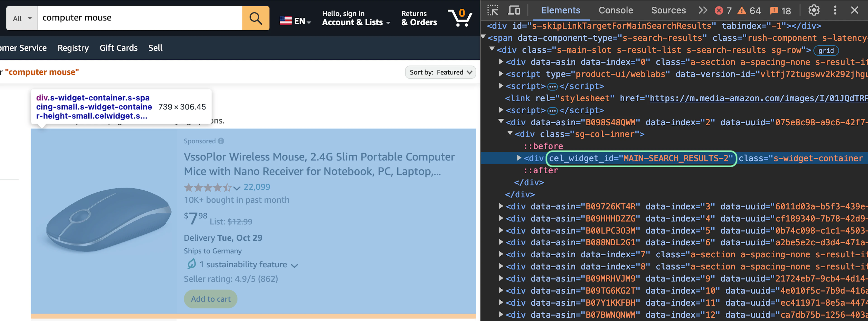Click the issues count 18 badge
868x321 pixels.
pos(780,11)
